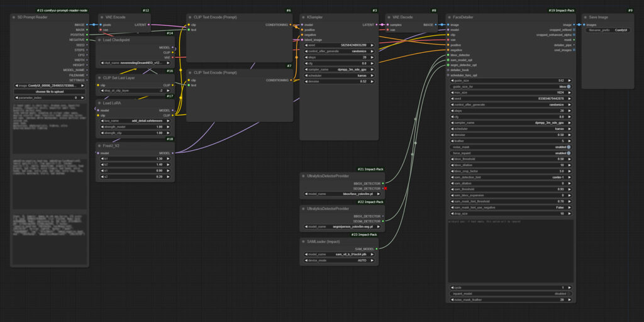Click the choose file to upload button
Screen dimensions: 644x322
pyautogui.click(x=50, y=91)
